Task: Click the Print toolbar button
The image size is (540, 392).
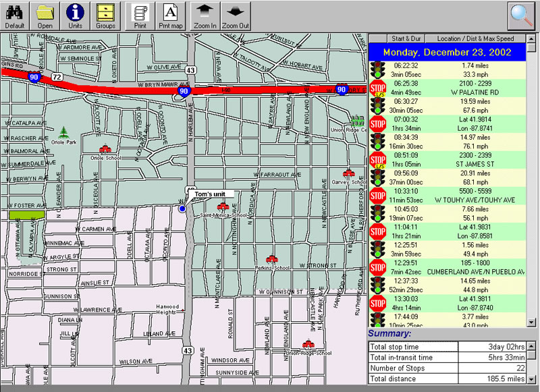Action: [x=141, y=16]
